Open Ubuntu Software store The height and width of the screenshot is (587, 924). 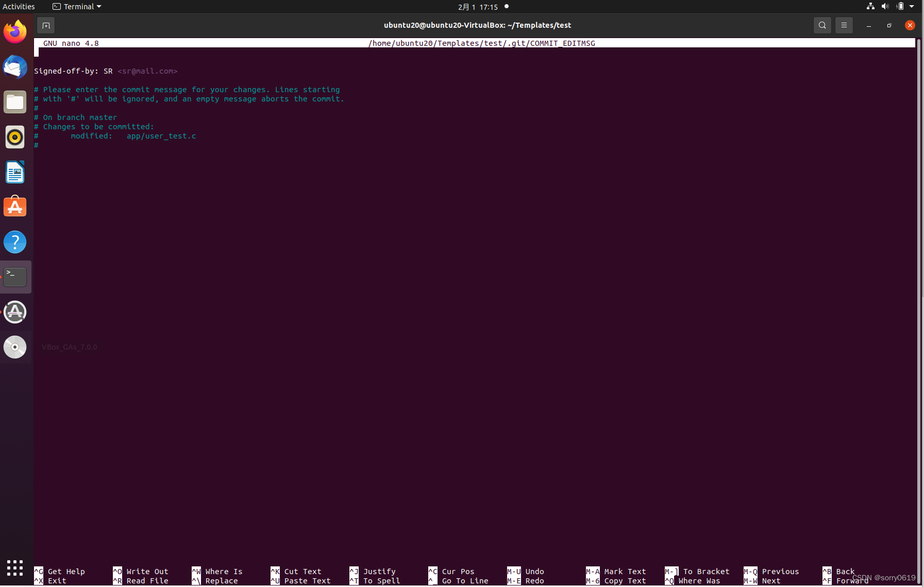click(15, 207)
